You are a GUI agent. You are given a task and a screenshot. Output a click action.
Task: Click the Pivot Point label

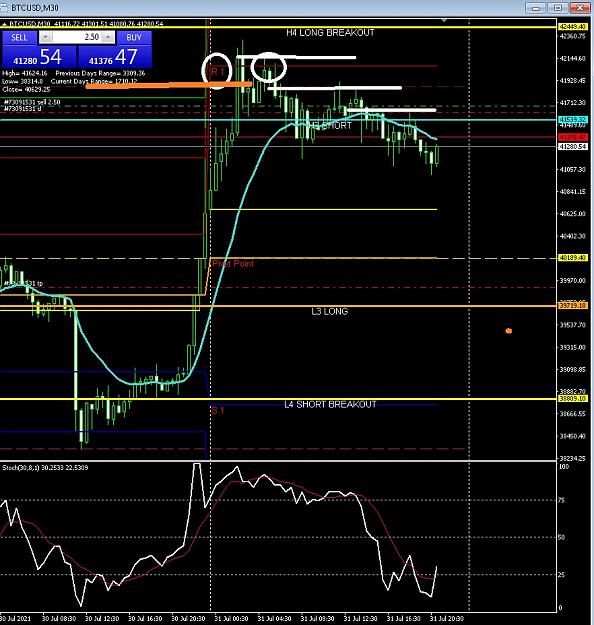tap(233, 264)
